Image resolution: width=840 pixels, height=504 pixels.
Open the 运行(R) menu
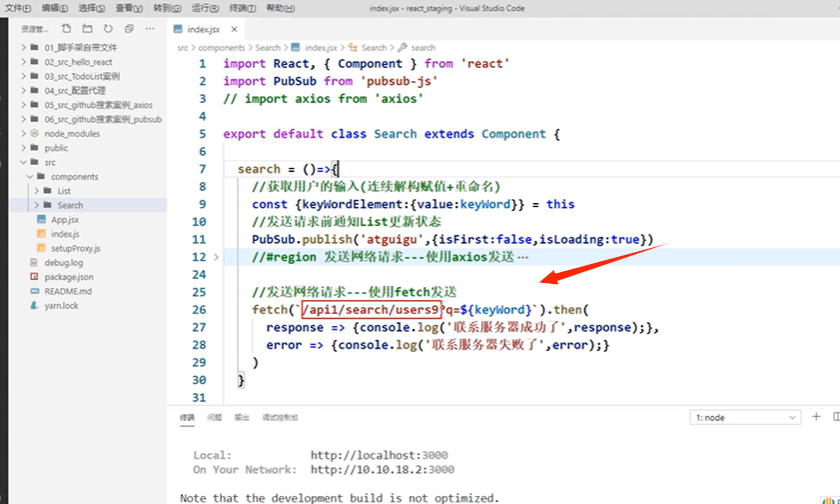pos(205,9)
